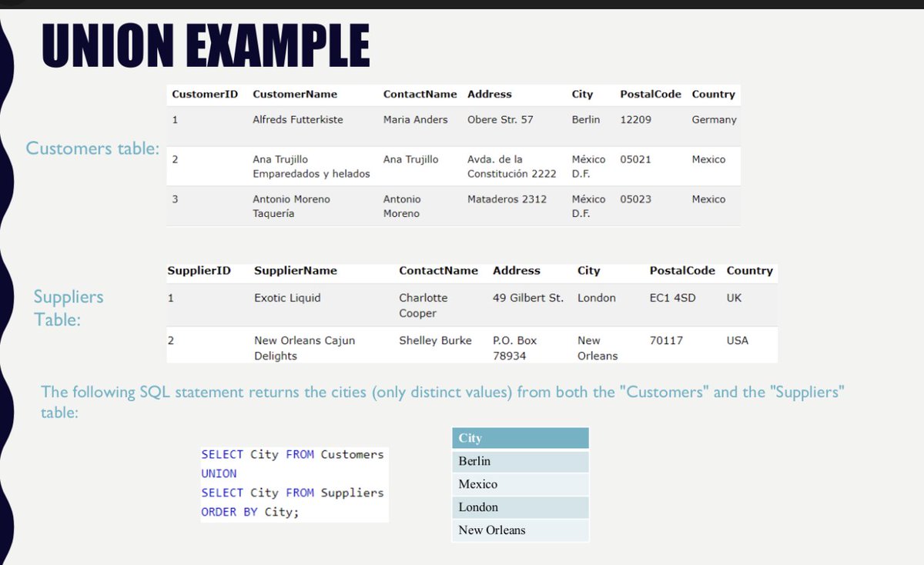Click postal code "70117"
Viewport: 924px width, 565px height.
click(x=666, y=340)
